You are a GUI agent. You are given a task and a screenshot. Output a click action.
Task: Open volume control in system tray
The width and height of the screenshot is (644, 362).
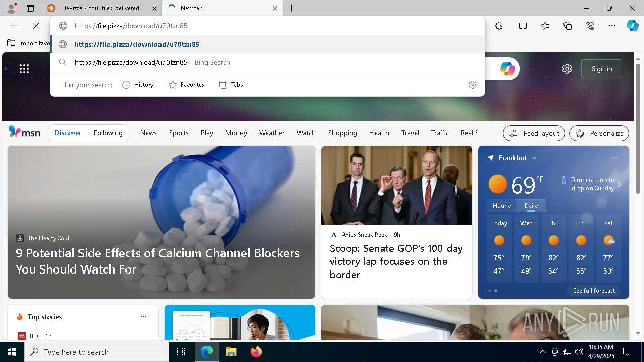click(x=579, y=352)
